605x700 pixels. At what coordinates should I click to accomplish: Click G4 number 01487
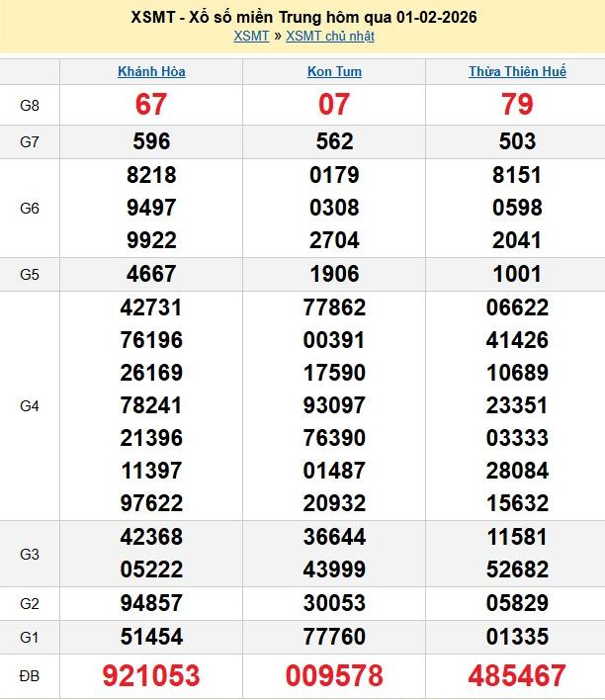[334, 471]
